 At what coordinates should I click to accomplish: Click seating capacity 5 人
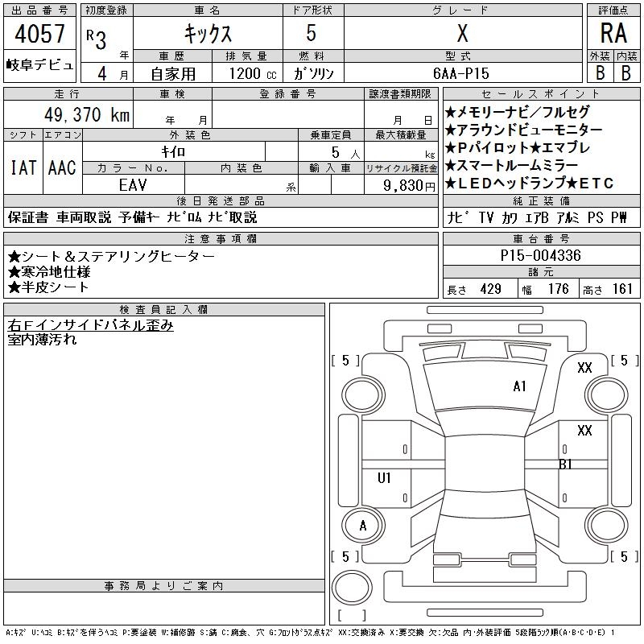click(346, 153)
